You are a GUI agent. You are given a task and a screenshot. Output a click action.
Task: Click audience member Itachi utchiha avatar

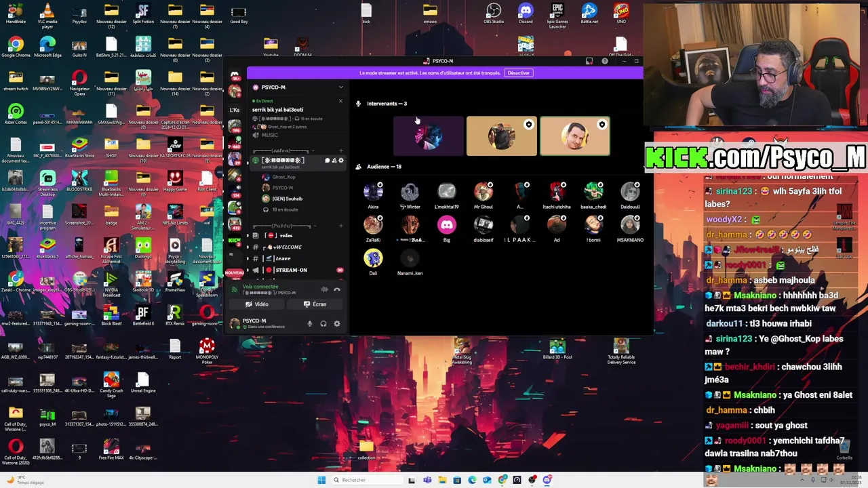[557, 192]
